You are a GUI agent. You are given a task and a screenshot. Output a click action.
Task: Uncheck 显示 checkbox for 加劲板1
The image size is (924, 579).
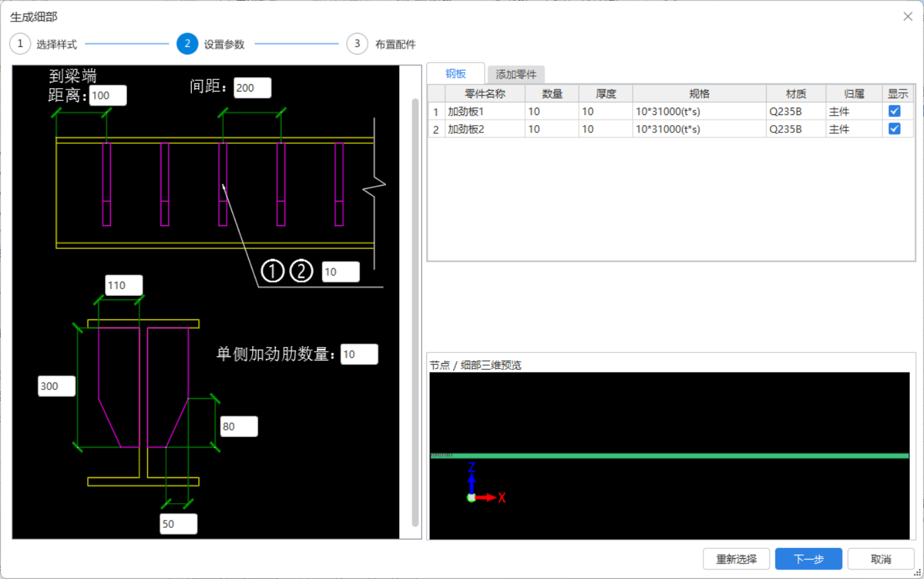tap(894, 111)
